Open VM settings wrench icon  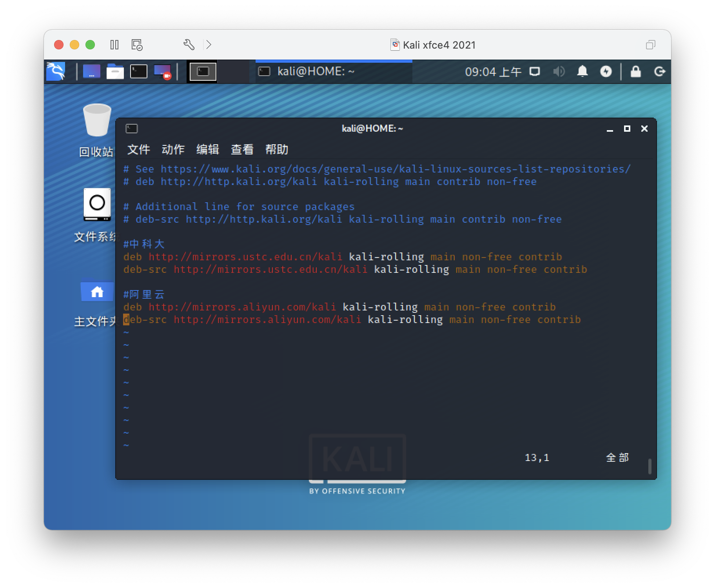pos(189,45)
